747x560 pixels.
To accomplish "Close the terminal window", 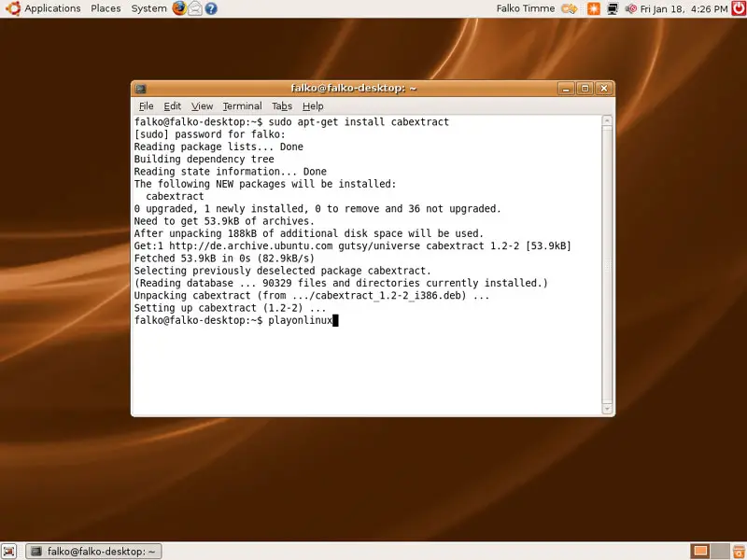I will (x=604, y=89).
